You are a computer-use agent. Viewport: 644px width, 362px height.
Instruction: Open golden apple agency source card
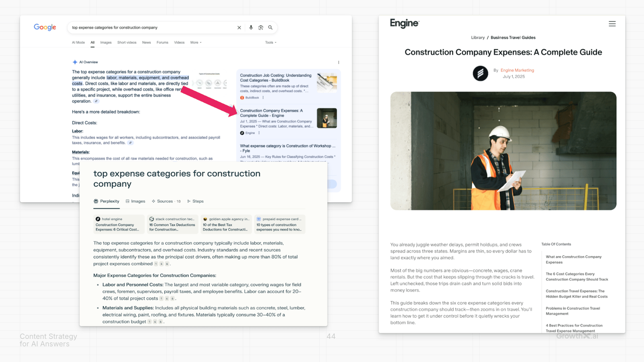click(x=226, y=224)
